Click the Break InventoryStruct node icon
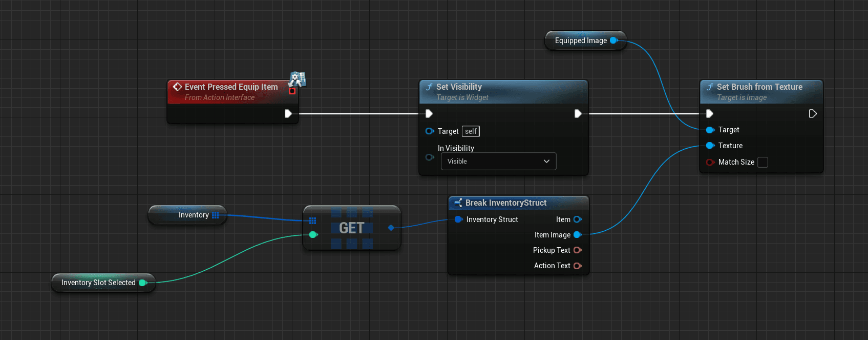The height and width of the screenshot is (340, 868). 458,203
